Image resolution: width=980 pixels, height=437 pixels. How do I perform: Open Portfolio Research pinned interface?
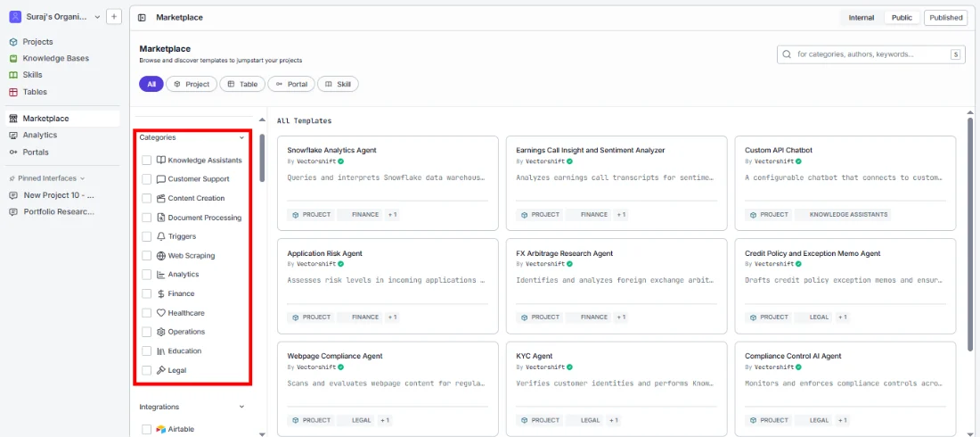click(x=60, y=211)
